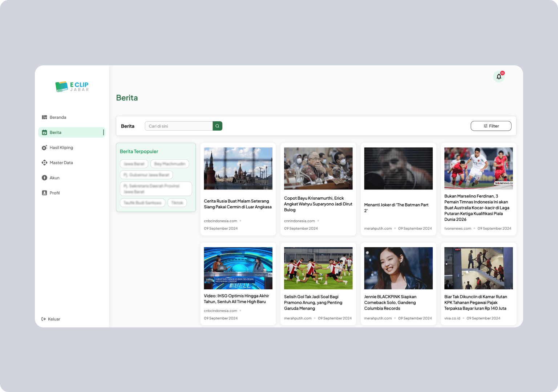
Task: Click cnbcindonesia.com source on Rusia article
Action: 221,221
